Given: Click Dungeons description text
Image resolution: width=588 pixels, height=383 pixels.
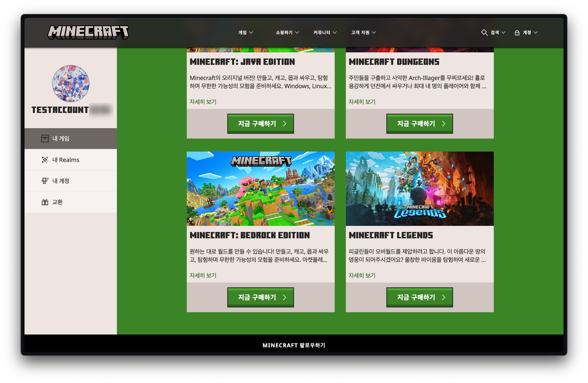Looking at the screenshot, I should click(x=417, y=82).
